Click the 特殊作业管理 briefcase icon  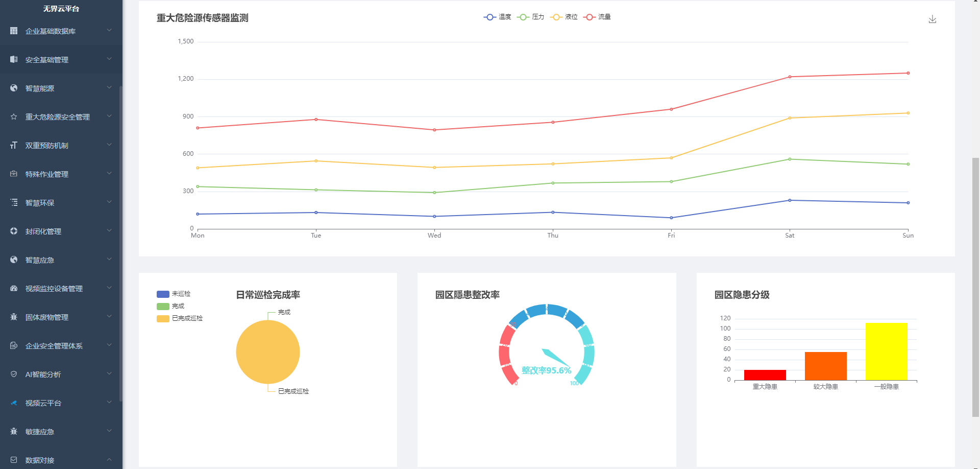pyautogui.click(x=14, y=174)
